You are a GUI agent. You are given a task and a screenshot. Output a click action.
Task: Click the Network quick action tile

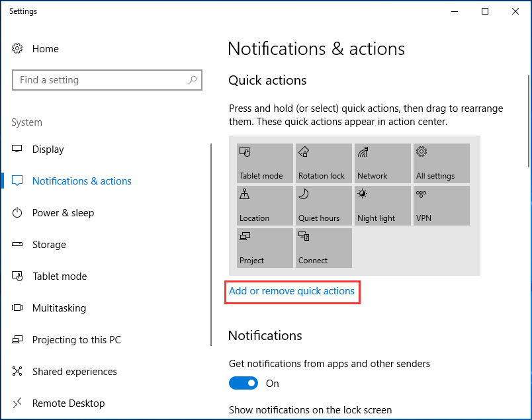point(382,163)
